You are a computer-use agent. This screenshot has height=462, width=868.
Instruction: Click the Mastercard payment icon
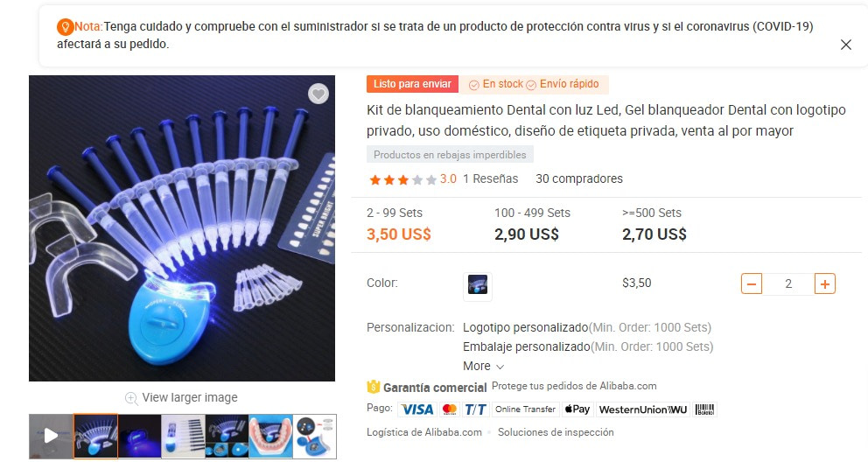450,409
